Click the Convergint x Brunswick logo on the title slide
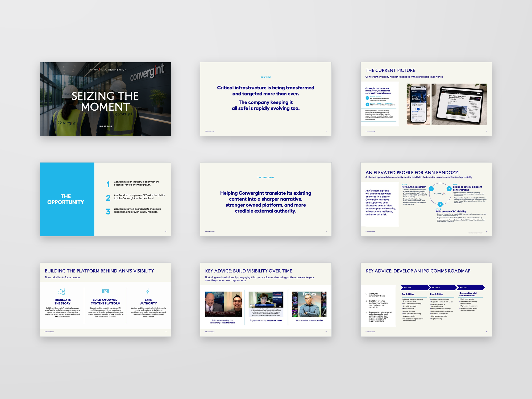Viewport: 532px width, 399px height. (x=107, y=69)
